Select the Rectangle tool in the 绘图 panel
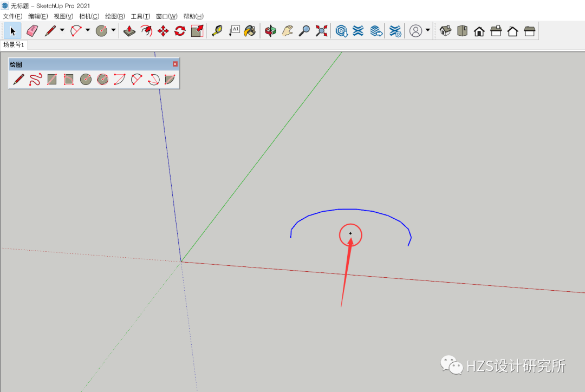This screenshot has height=392, width=585. click(53, 80)
